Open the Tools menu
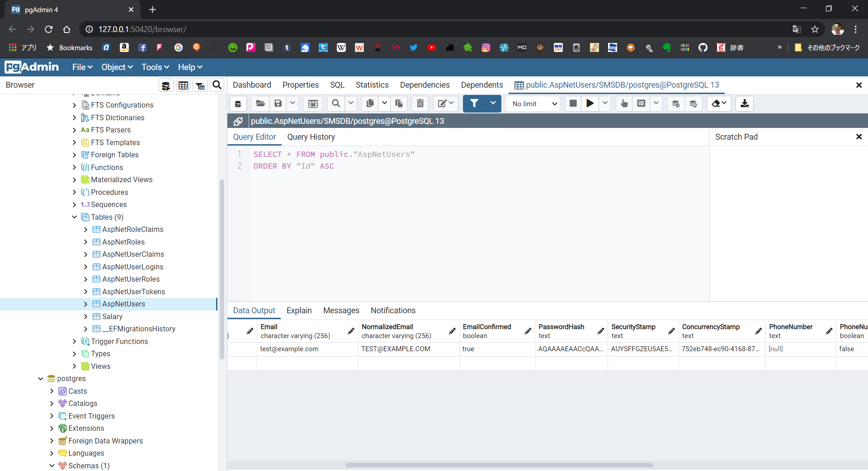 pos(155,67)
